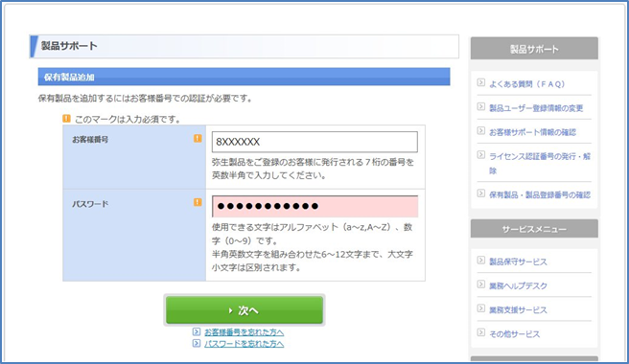
Task: Click arrow icon beside よくある質問（FAQ）
Action: coord(481,82)
